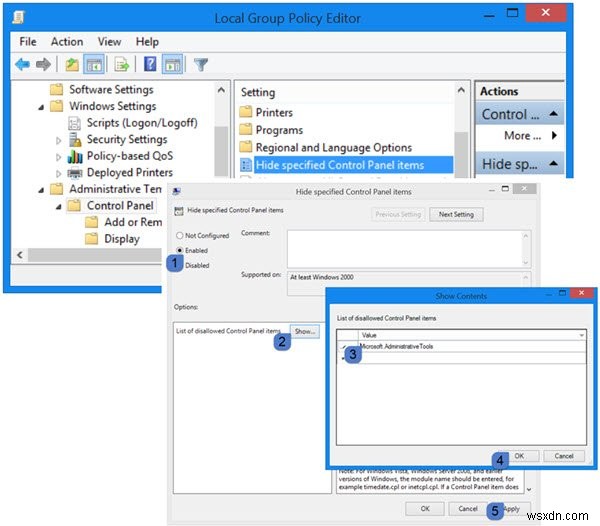Select the Not Configured radio button
600x526 pixels.
(x=179, y=235)
